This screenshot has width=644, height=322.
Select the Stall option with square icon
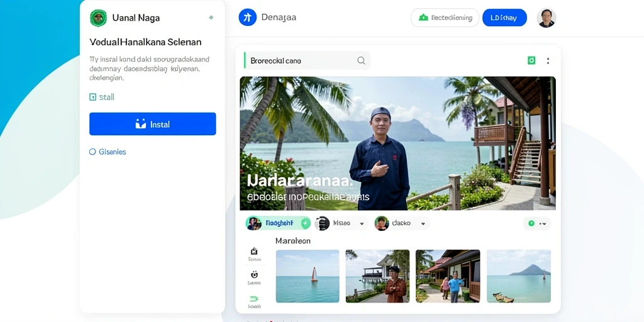pos(102,97)
